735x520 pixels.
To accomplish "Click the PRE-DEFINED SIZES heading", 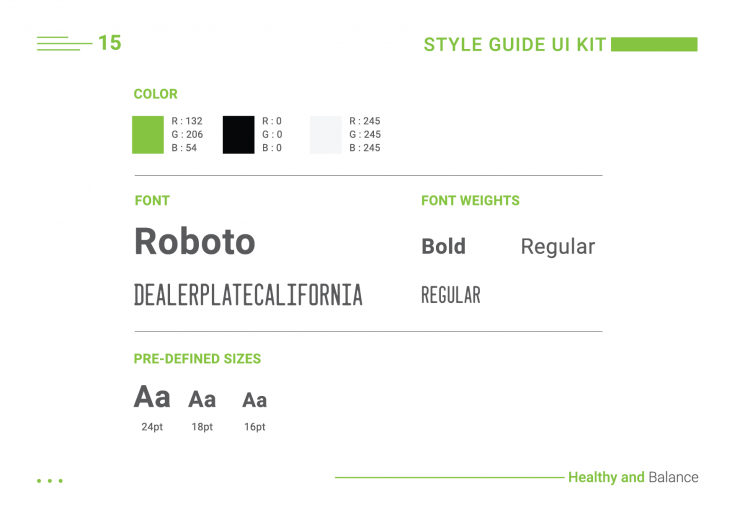I will pyautogui.click(x=197, y=359).
